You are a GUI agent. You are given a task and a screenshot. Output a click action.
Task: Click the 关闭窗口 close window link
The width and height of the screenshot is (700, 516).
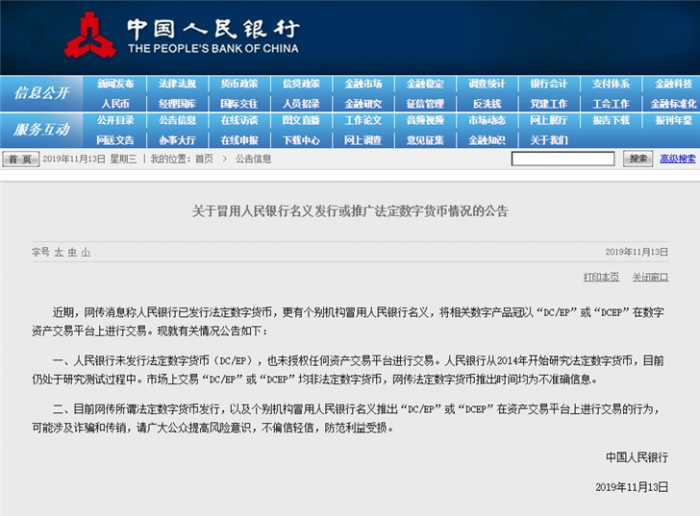[650, 277]
